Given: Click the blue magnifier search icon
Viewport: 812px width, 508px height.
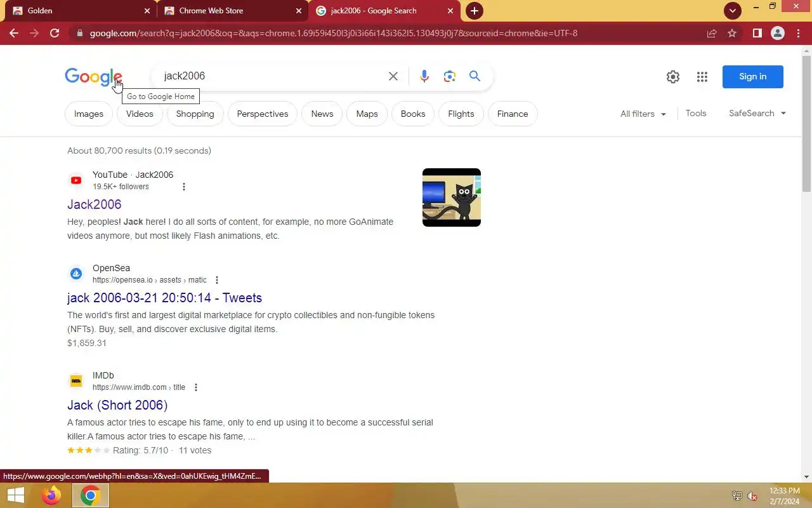Looking at the screenshot, I should click(475, 76).
